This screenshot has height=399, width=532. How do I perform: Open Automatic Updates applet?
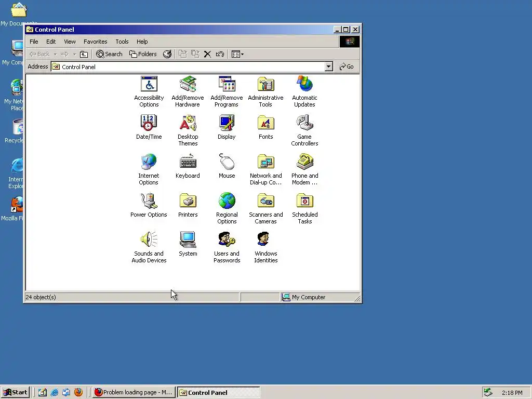point(304,91)
